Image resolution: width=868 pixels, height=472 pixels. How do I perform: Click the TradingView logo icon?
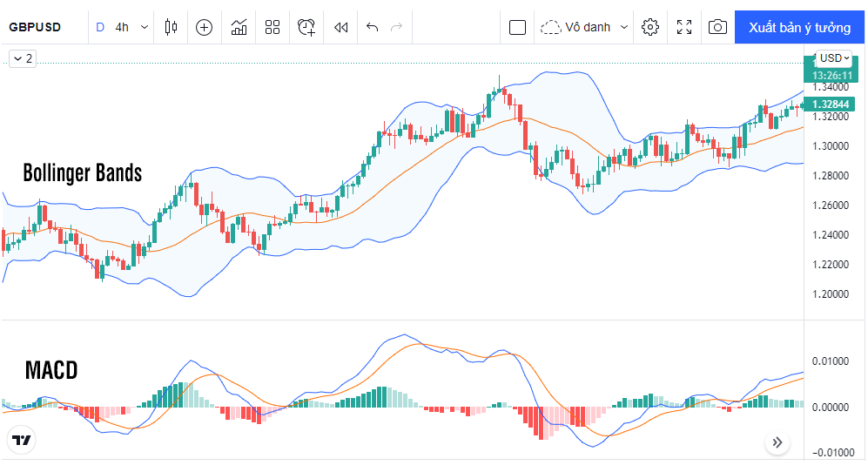(22, 441)
